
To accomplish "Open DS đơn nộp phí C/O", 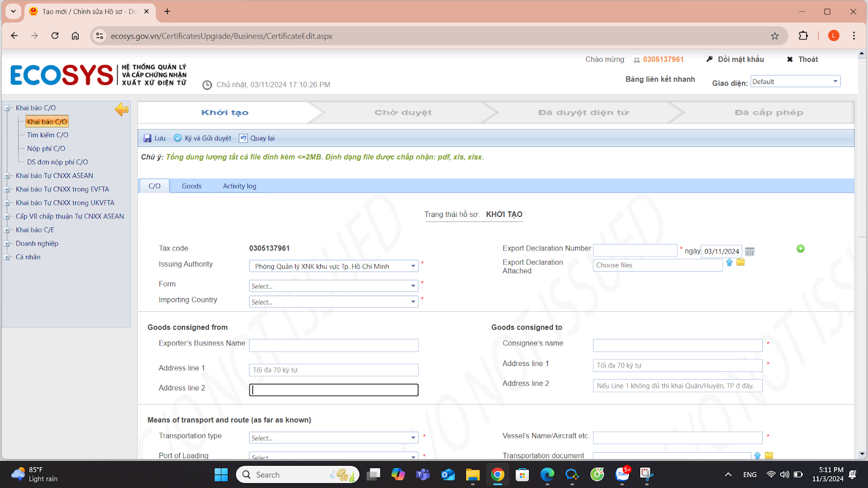I will (x=58, y=162).
